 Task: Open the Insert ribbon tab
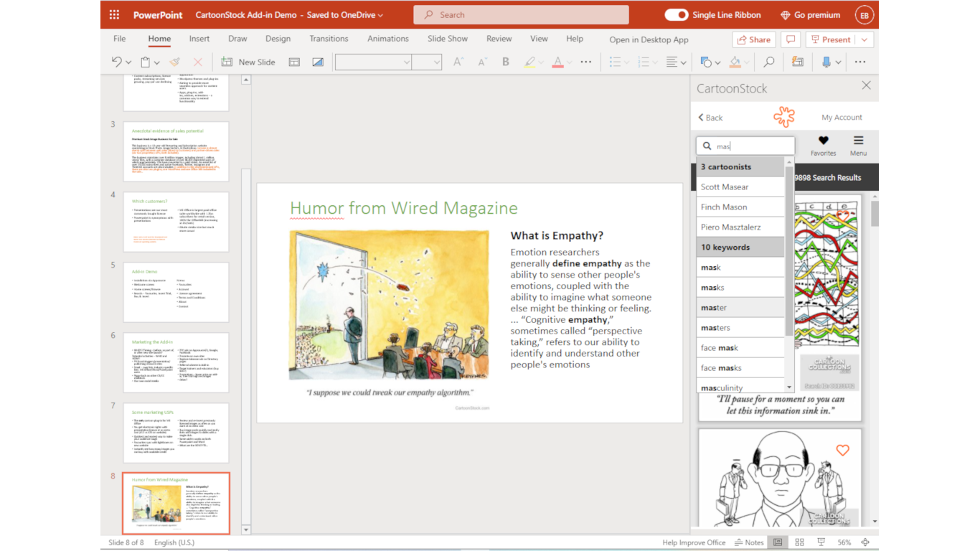[199, 39]
